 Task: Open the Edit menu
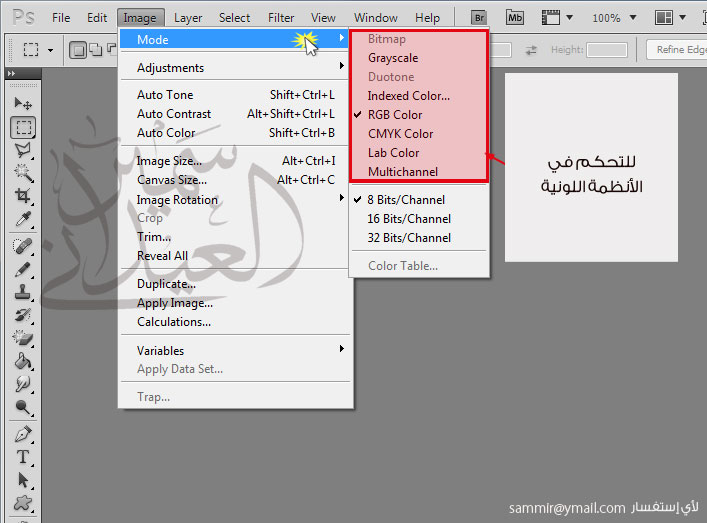[x=97, y=18]
